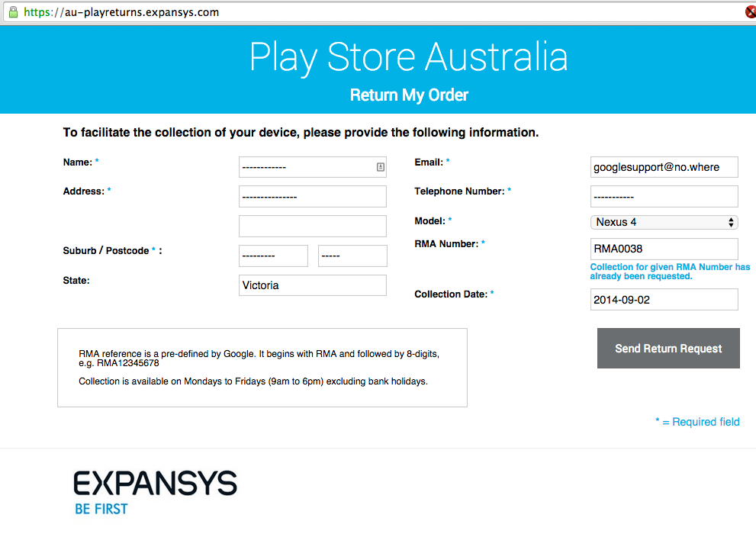Viewport: 756px width, 534px height.
Task: Click the Return My Order subtitle
Action: [409, 95]
